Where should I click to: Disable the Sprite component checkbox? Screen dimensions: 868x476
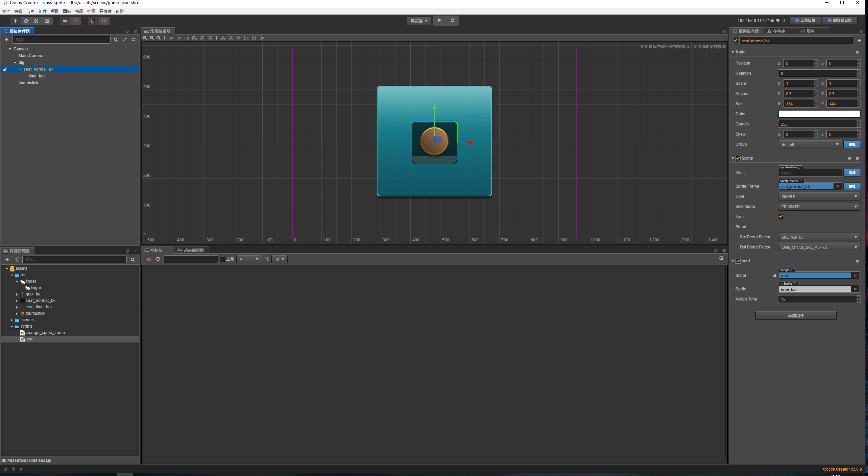pyautogui.click(x=738, y=158)
